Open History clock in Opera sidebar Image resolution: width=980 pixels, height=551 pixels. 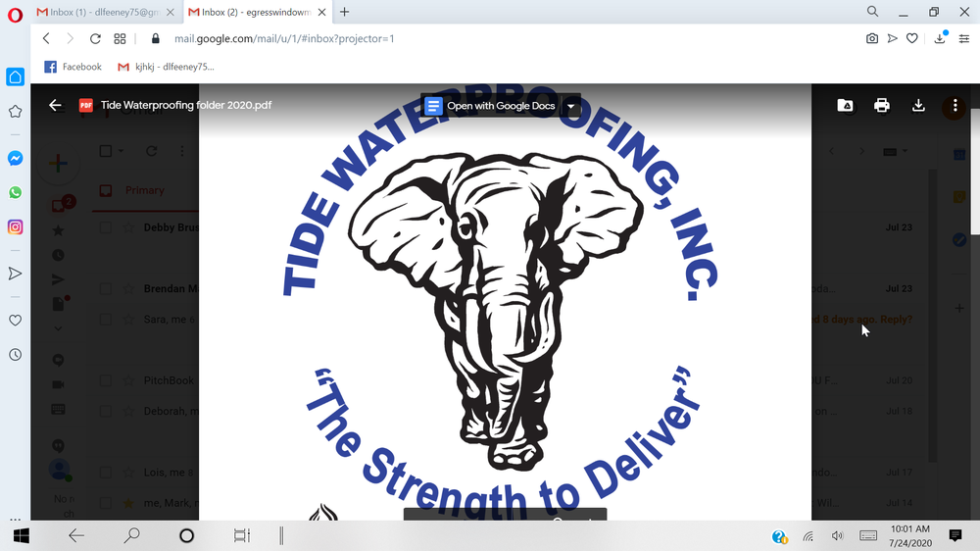(15, 355)
